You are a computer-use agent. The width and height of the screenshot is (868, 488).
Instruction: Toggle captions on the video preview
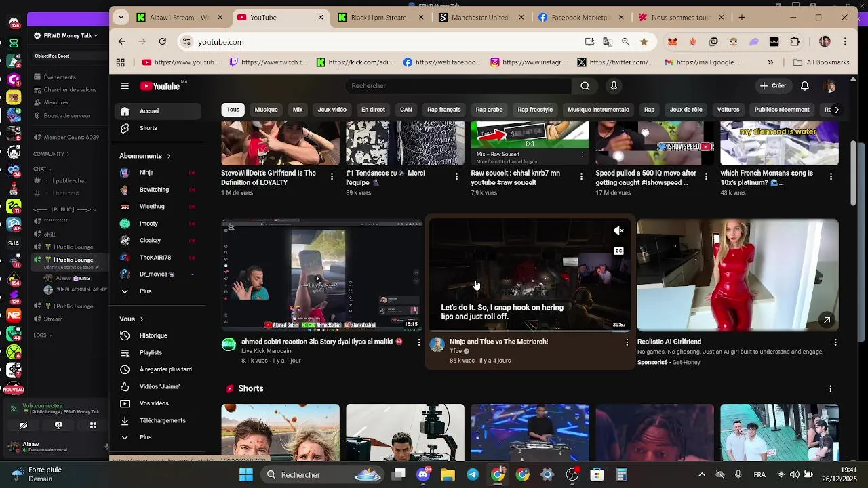(x=618, y=251)
